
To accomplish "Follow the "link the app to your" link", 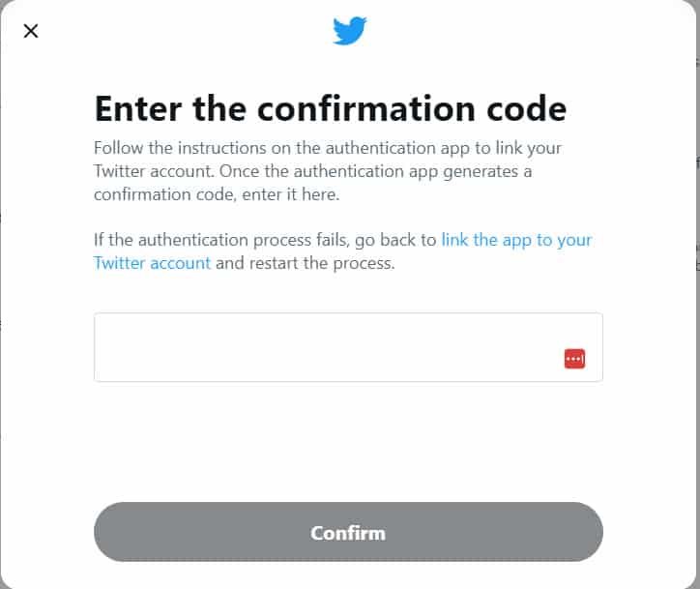I will pos(516,239).
